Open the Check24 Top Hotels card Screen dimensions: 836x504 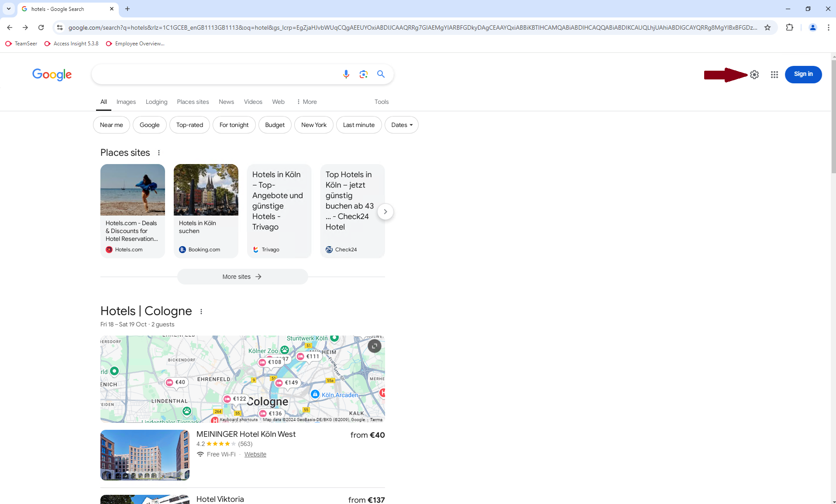coord(353,211)
